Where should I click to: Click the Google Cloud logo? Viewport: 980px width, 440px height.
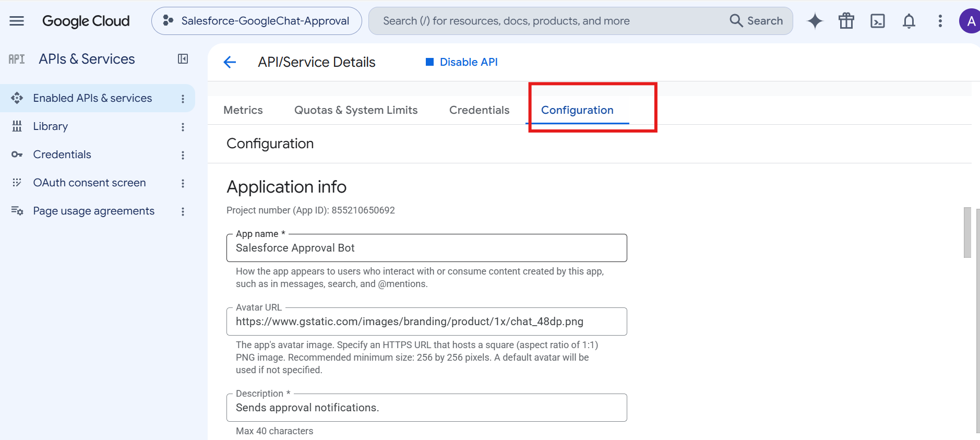[86, 21]
